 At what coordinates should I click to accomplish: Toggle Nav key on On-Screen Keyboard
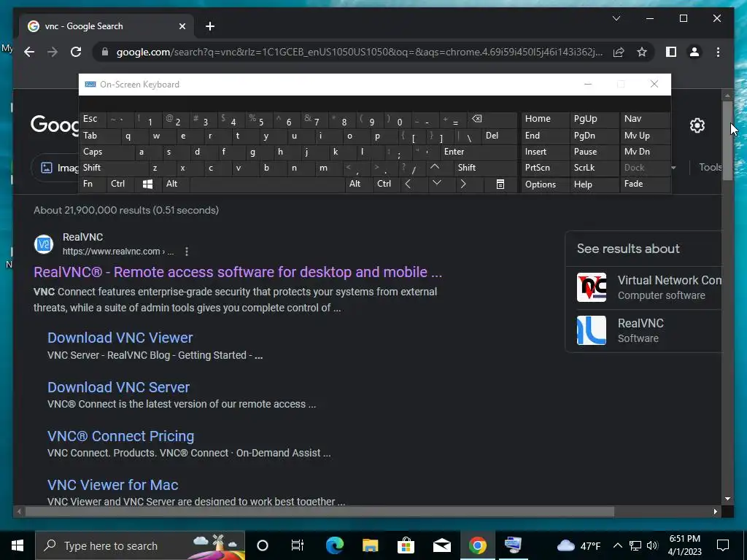pyautogui.click(x=645, y=119)
